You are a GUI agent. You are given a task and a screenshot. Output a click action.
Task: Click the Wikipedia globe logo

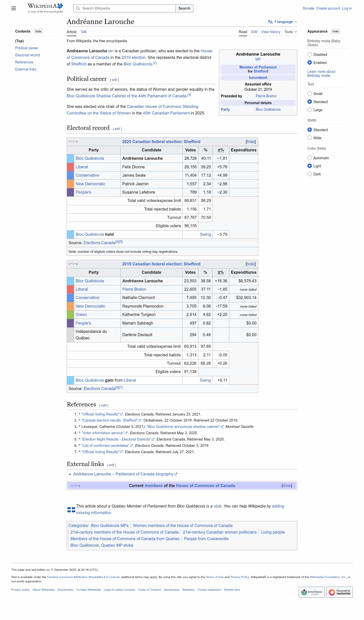coord(60,6)
